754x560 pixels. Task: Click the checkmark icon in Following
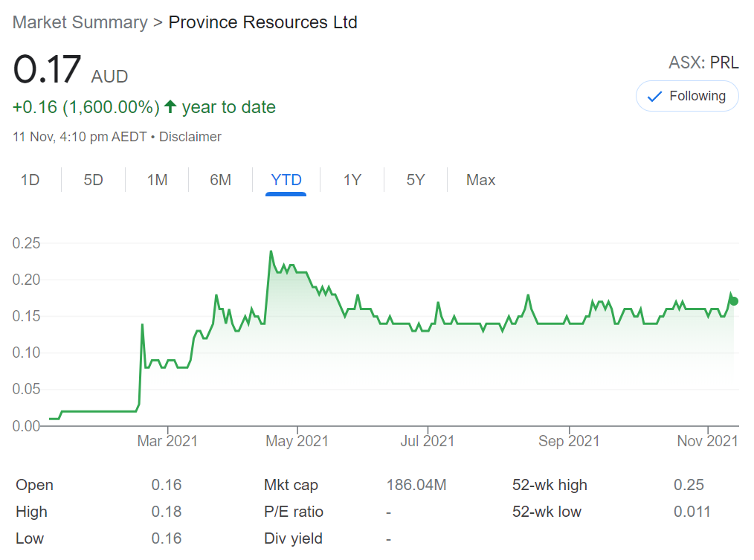click(x=654, y=97)
